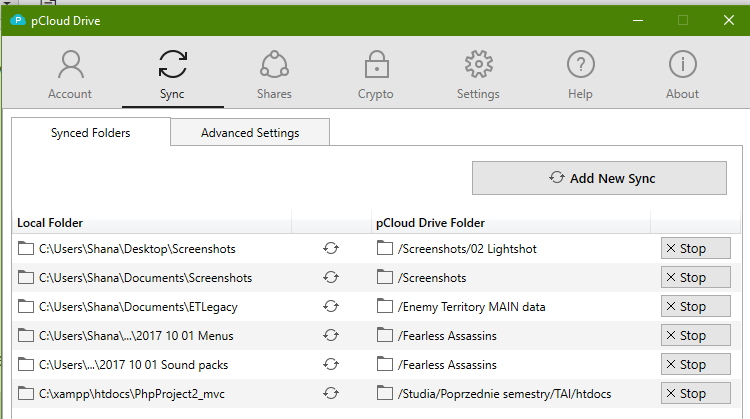Viewport: 750px width, 419px height.
Task: Open the Shares section
Action: (x=274, y=74)
